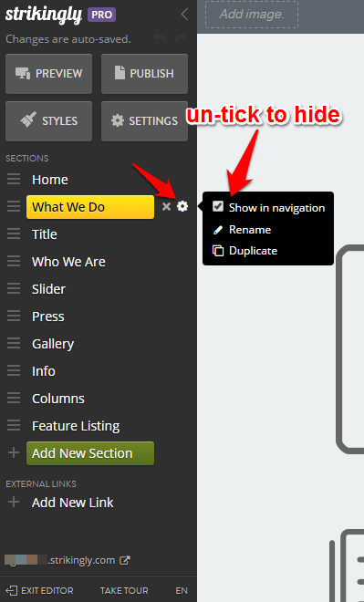This screenshot has width=364, height=602.
Task: Click the plus icon beside Add New Section
Action: (14, 452)
